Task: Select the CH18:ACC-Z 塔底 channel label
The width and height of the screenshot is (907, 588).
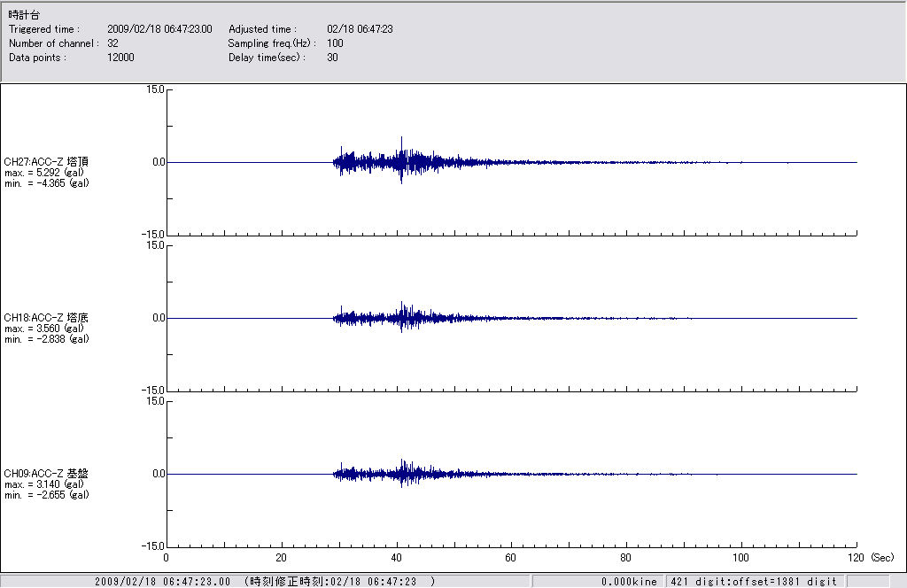Action: (x=46, y=318)
